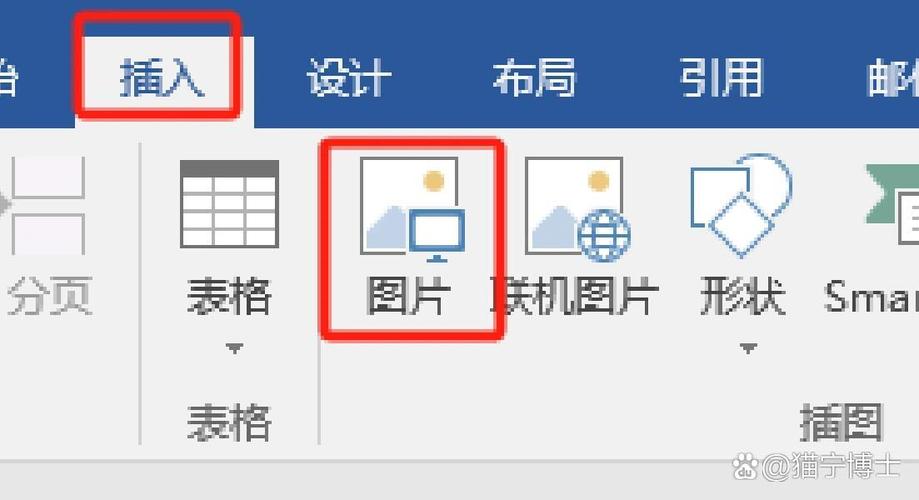Image resolution: width=919 pixels, height=500 pixels.
Task: Switch to the 插入 Insert tab
Action: (x=162, y=78)
